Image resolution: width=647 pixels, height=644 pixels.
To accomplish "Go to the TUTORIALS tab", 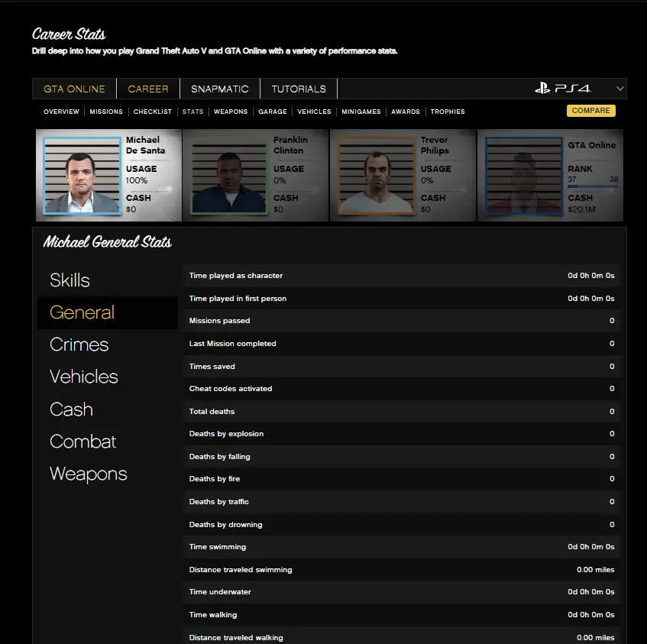I will pos(299,89).
